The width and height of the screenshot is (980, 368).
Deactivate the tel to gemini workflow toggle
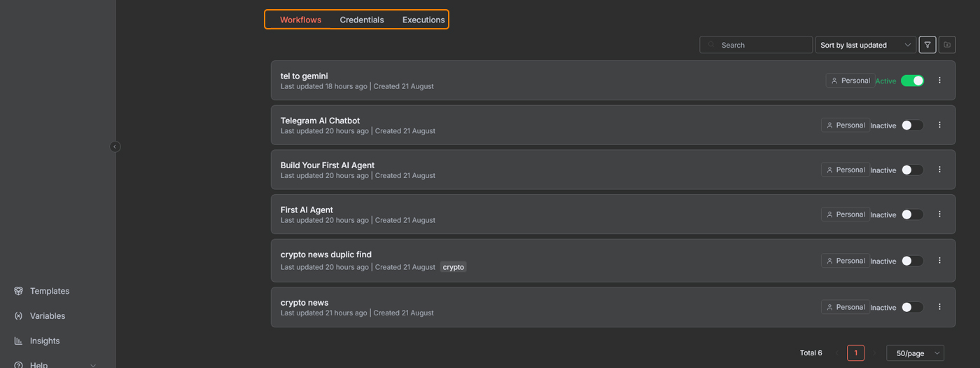pyautogui.click(x=912, y=81)
